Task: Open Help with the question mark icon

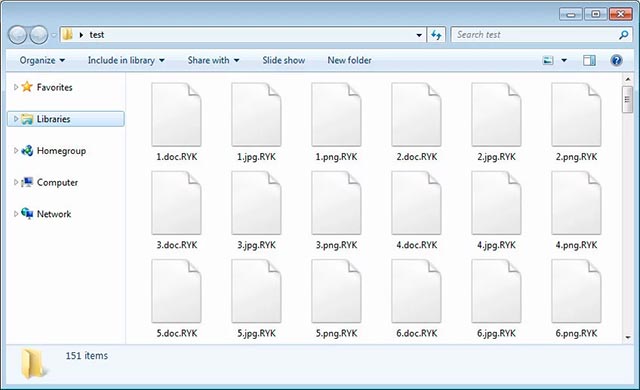Action: 616,60
